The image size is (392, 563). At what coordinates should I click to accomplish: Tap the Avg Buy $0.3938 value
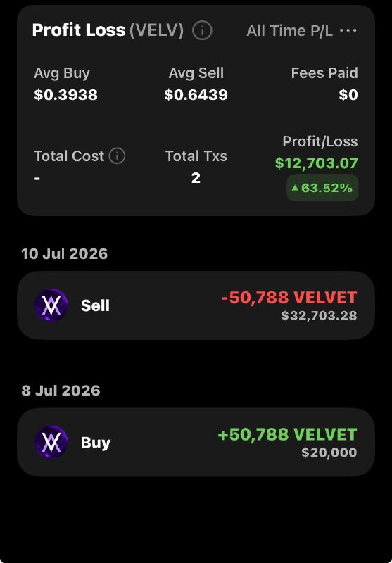pyautogui.click(x=65, y=95)
